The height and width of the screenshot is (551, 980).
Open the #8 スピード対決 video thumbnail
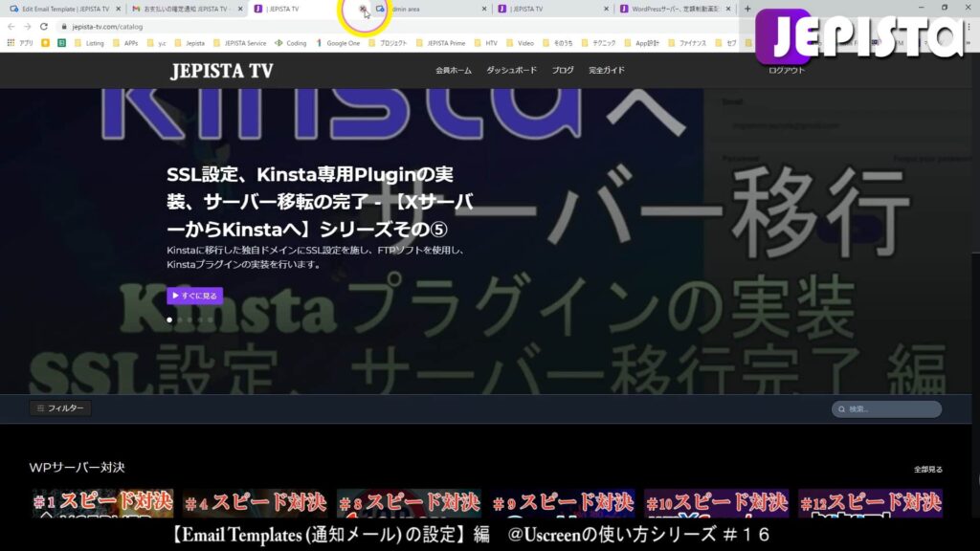pos(410,503)
